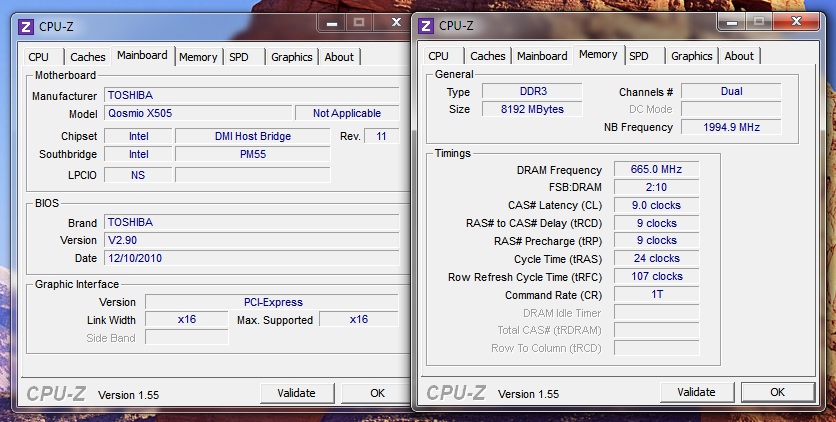Minimize the left CPU-Z window

(332, 23)
